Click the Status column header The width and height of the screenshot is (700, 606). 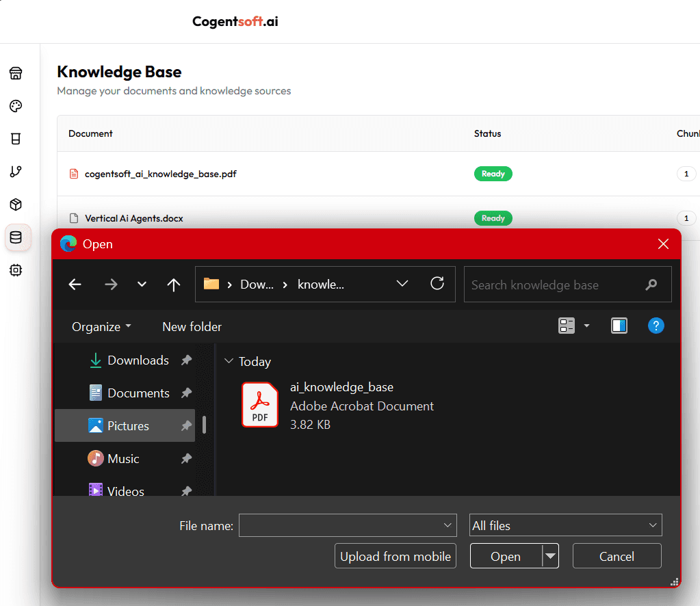(x=487, y=133)
